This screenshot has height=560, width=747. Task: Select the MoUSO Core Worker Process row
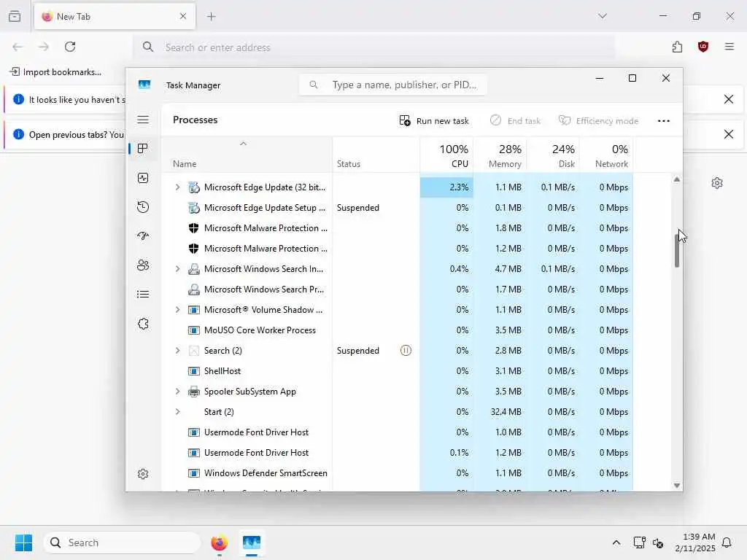point(398,330)
